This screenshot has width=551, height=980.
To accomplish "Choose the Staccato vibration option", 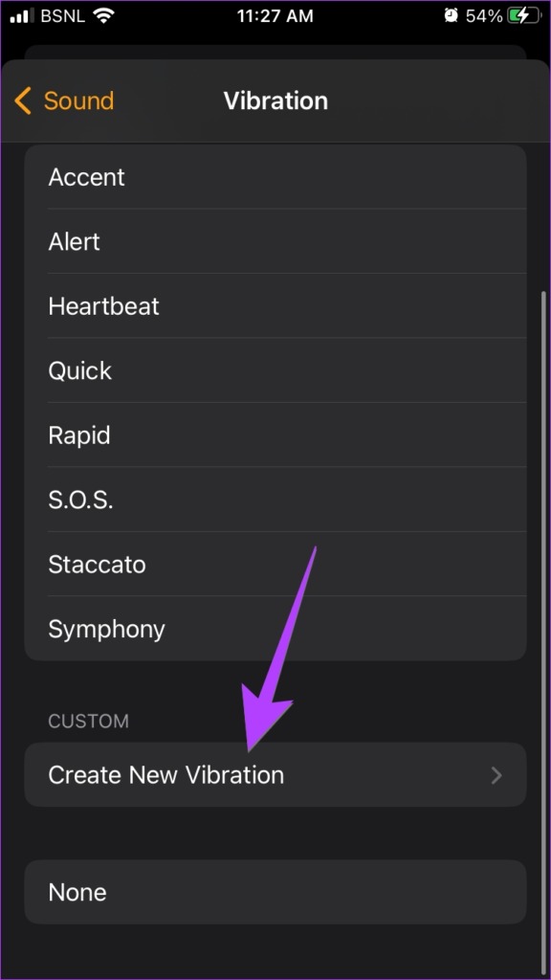I will tap(275, 564).
